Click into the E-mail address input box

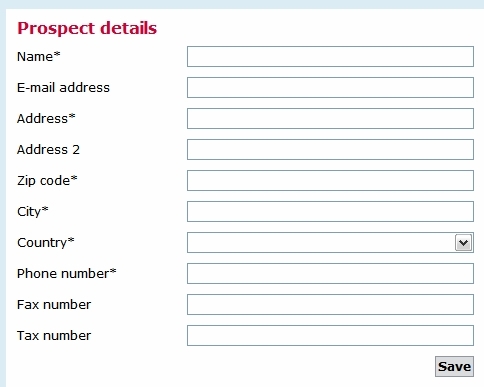(330, 88)
